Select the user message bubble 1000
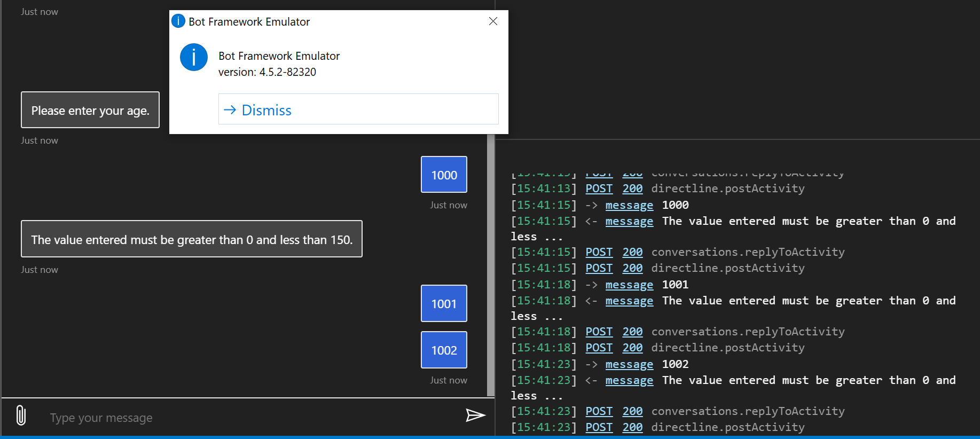The width and height of the screenshot is (980, 439). point(444,175)
